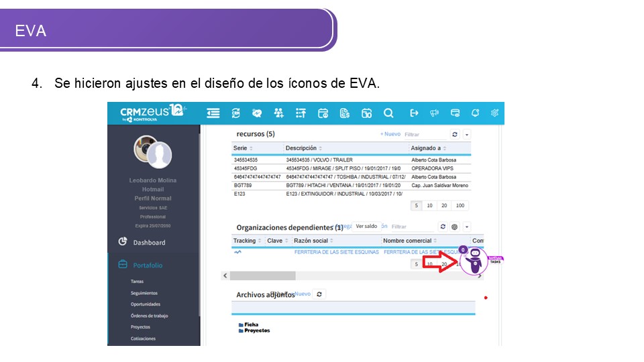
Task: Click Filtrar field in Organizaciones dependientes
Action: click(x=412, y=227)
